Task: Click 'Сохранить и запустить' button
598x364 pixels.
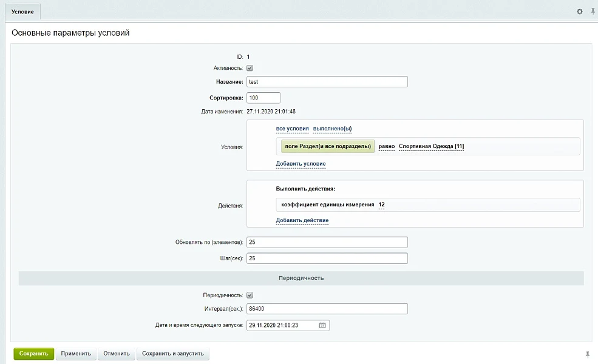Action: pyautogui.click(x=173, y=354)
